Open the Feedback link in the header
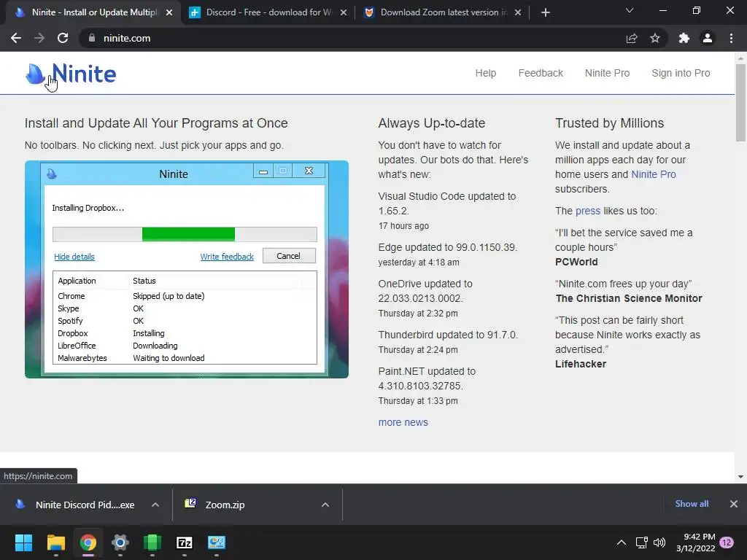The height and width of the screenshot is (560, 747). click(541, 73)
